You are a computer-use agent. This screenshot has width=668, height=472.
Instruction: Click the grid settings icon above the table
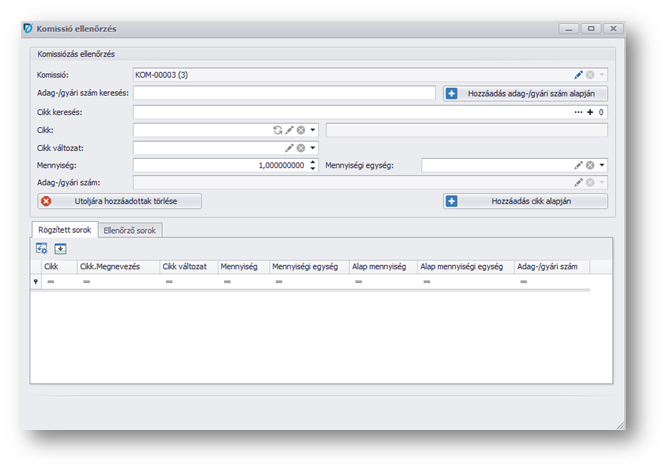42,248
